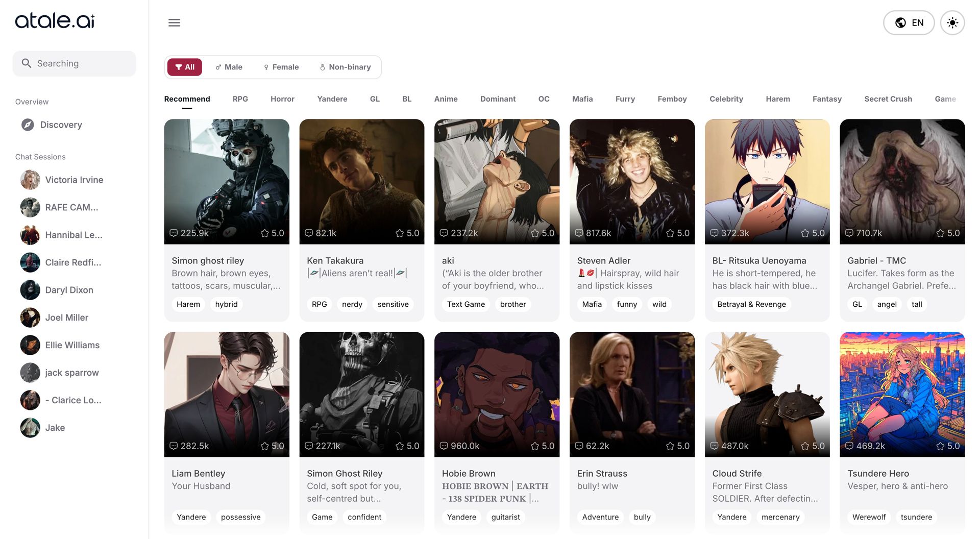Open chat with Victoria Irvine via her avatar

pyautogui.click(x=30, y=180)
